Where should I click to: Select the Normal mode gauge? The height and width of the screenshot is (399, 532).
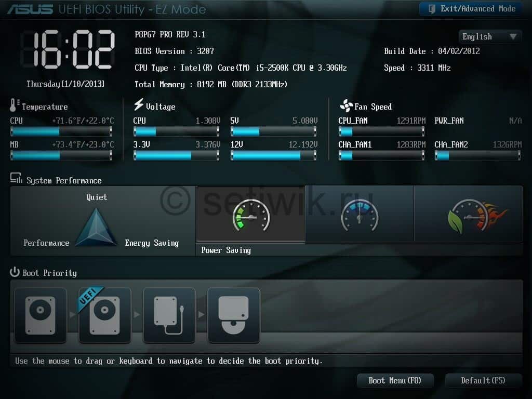[x=360, y=214]
